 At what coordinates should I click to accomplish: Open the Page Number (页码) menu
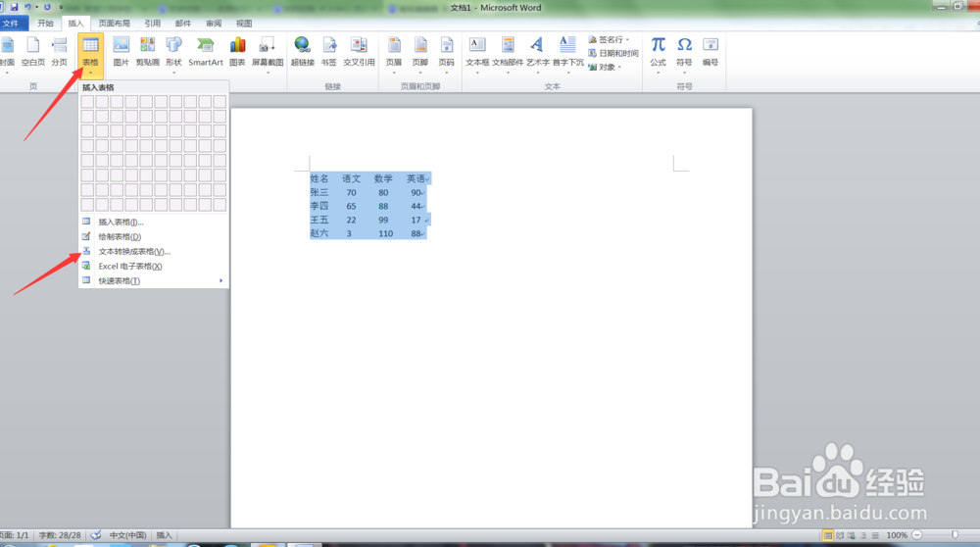(x=446, y=53)
